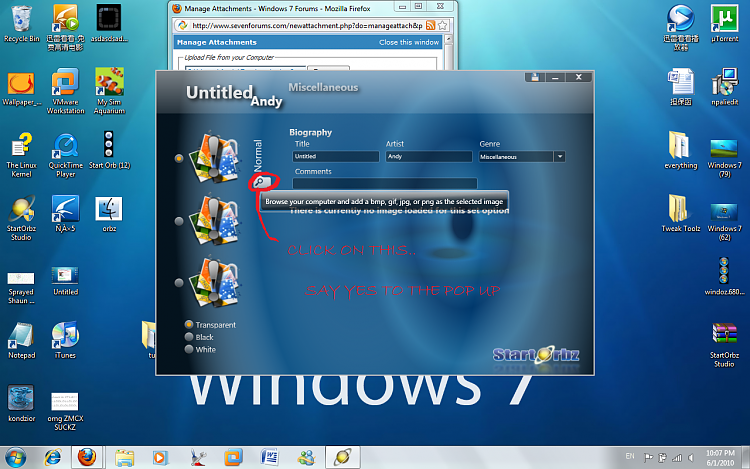Select the everything folder icon
750x469 pixels.
[681, 150]
